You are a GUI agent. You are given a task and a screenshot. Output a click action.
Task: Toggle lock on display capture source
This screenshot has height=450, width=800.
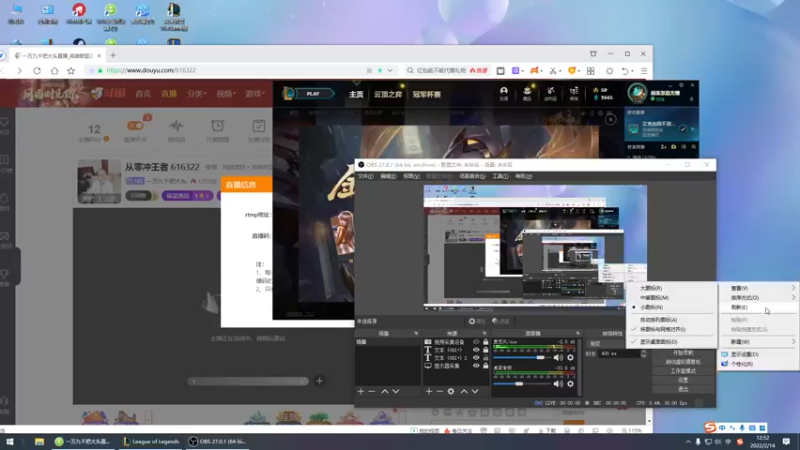486,366
